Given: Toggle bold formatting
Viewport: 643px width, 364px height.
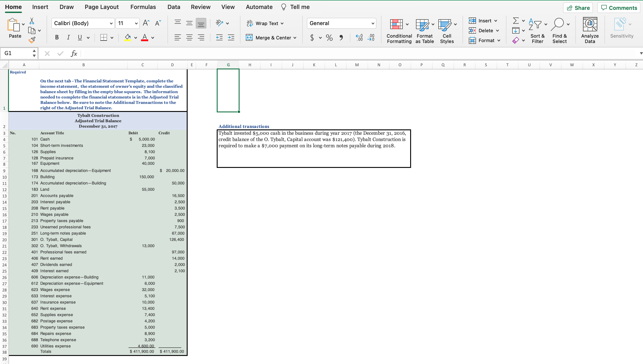Looking at the screenshot, I should pyautogui.click(x=56, y=37).
